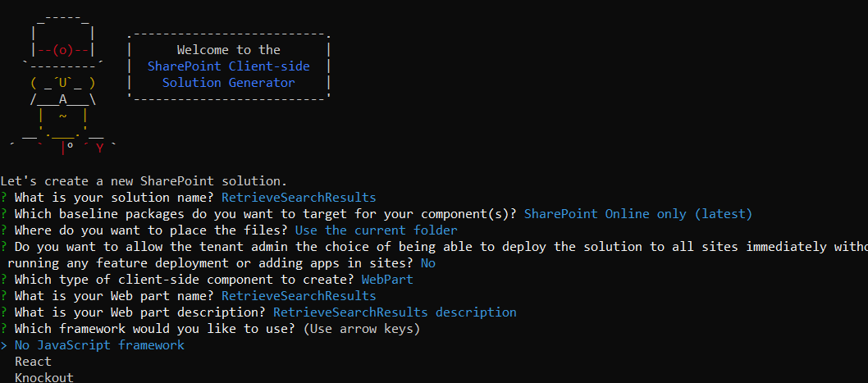
Task: Click the '(Use arrow keys)' hint
Action: 362,329
